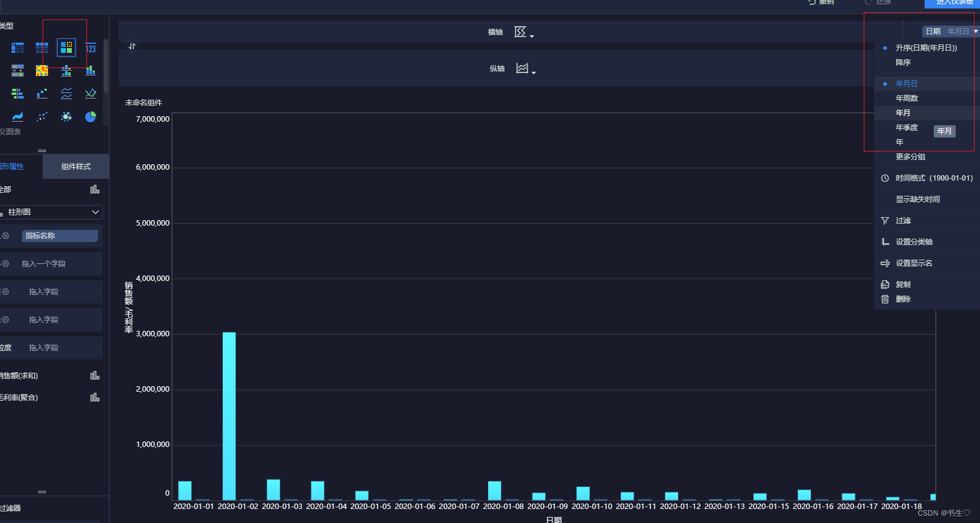Select 年季度 grouping in the menu
The width and height of the screenshot is (980, 523).
(906, 128)
